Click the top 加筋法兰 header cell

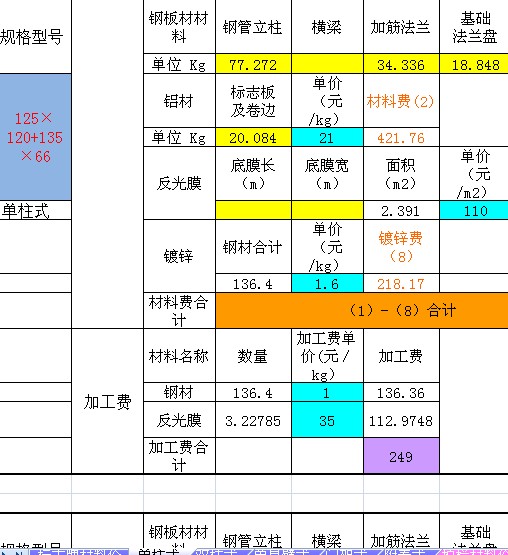(401, 27)
